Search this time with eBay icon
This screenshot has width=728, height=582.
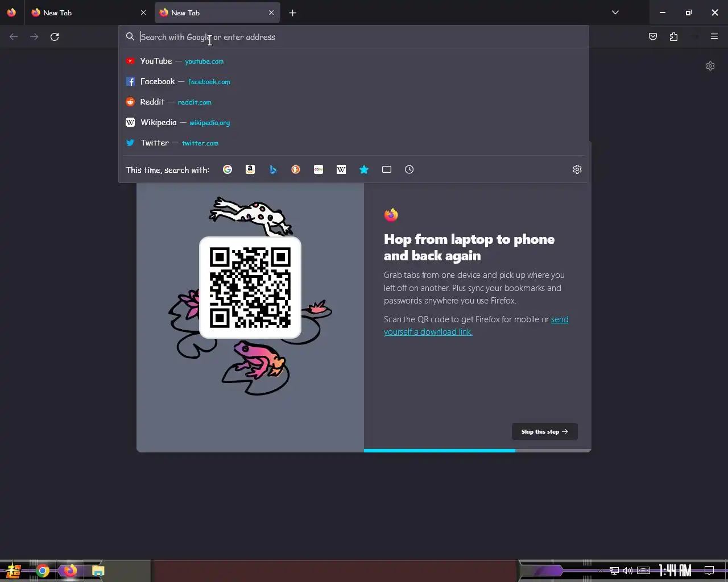(x=318, y=169)
